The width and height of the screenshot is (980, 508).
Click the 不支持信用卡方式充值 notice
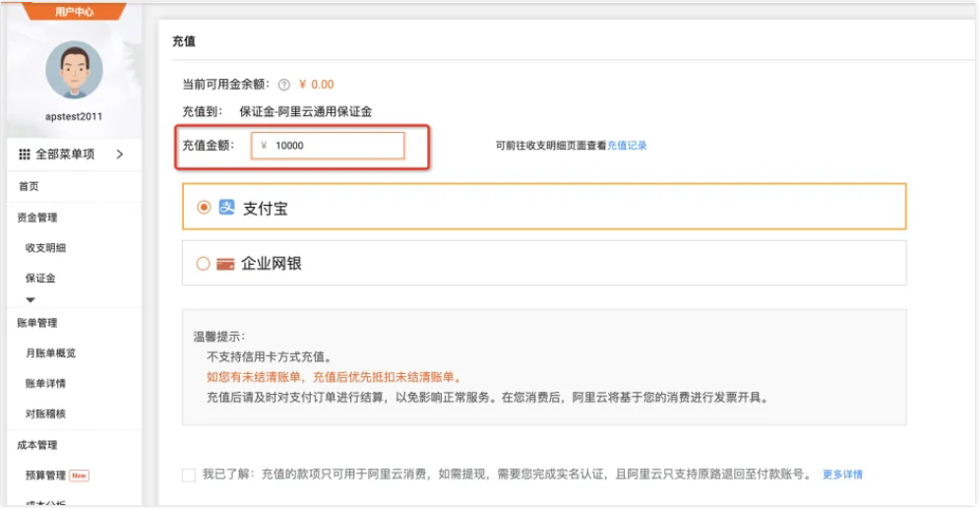point(269,358)
